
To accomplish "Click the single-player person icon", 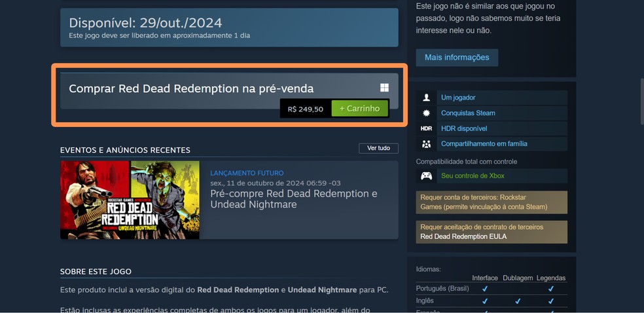I will tap(426, 98).
